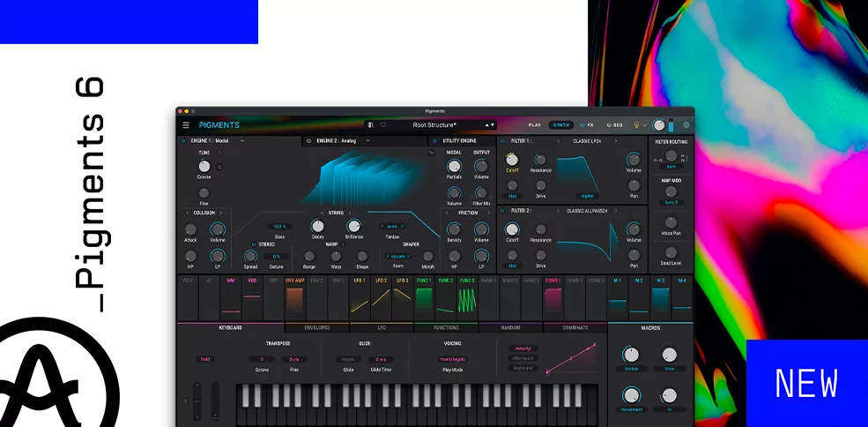Toggle Engine 2 power button
Viewport: 868px width, 427px height.
309,141
